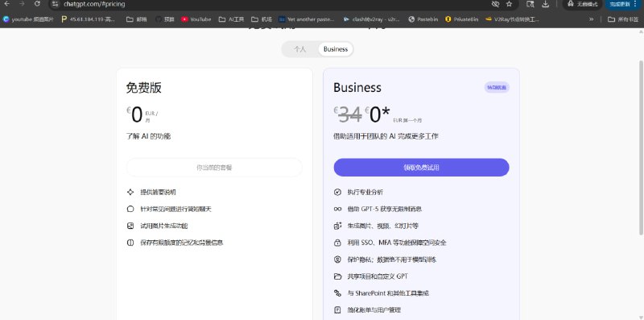Open site information icon in address bar
The height and width of the screenshot is (320, 644).
click(56, 4)
